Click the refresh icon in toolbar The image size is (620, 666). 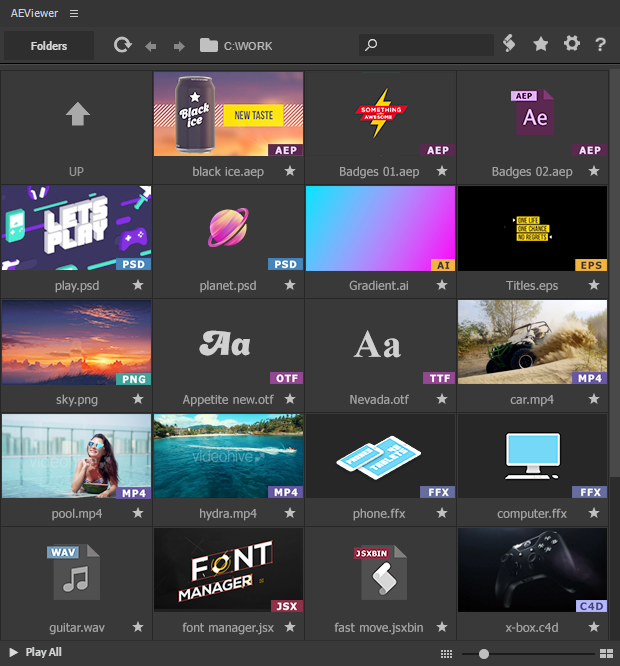pyautogui.click(x=122, y=45)
